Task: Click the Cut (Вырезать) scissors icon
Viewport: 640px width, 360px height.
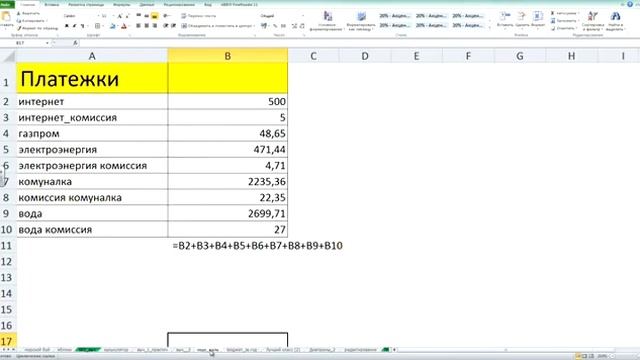Action: pos(19,13)
